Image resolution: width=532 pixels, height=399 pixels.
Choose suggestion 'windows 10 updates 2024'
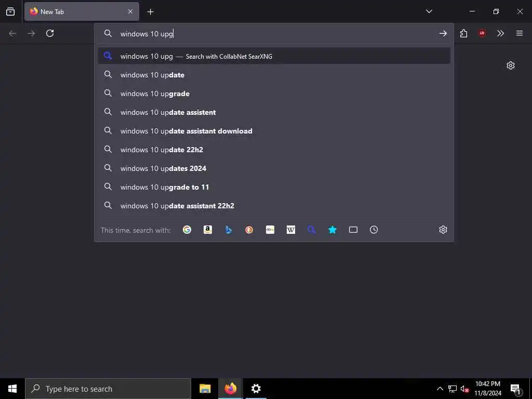click(x=274, y=168)
